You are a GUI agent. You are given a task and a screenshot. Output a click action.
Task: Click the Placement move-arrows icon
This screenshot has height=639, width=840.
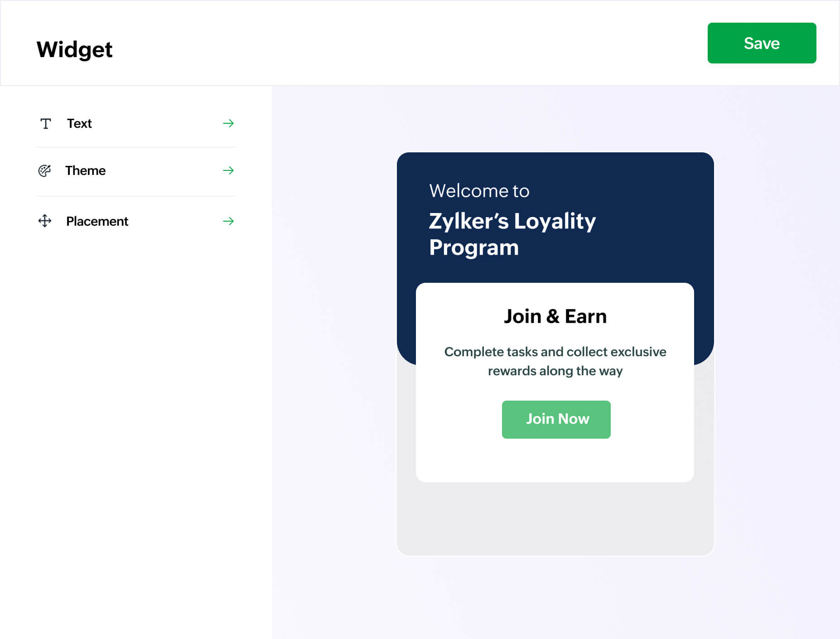pos(44,221)
